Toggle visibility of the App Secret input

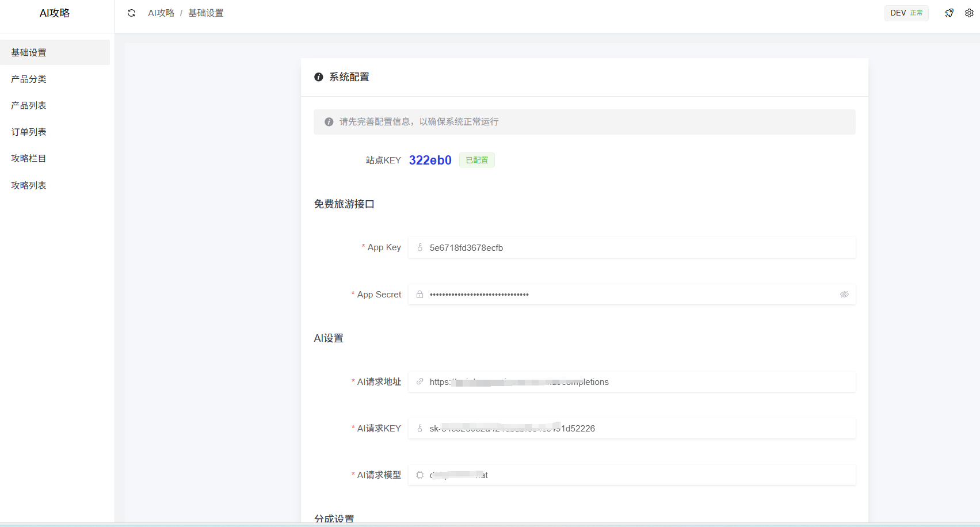point(844,294)
